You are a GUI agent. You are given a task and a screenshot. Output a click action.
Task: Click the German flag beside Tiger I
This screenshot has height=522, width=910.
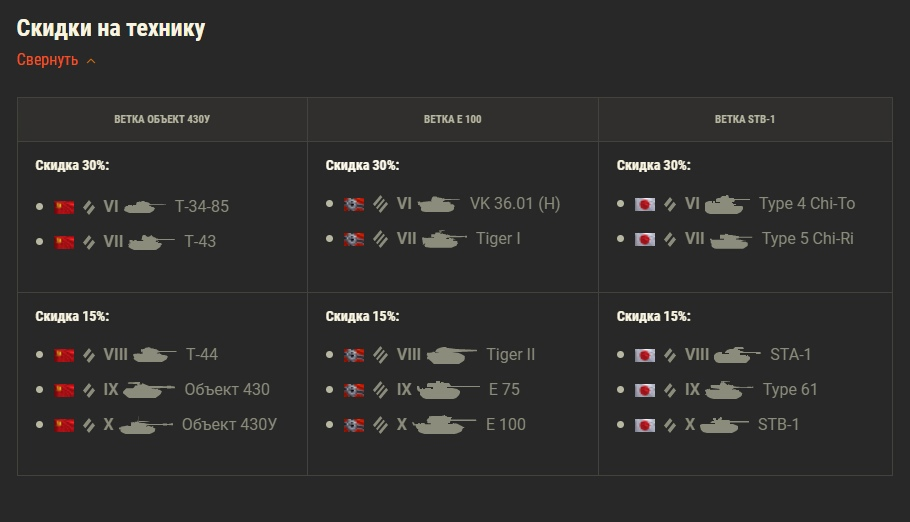[x=354, y=239]
